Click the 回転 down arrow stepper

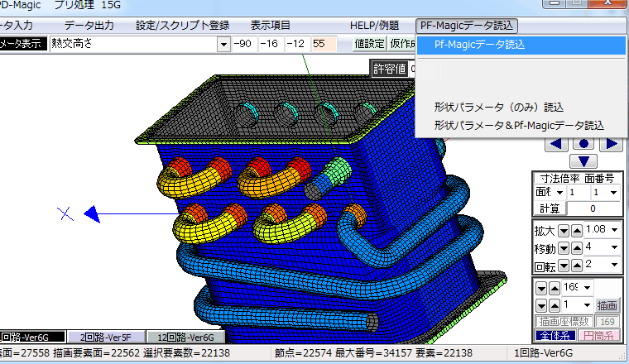point(564,266)
